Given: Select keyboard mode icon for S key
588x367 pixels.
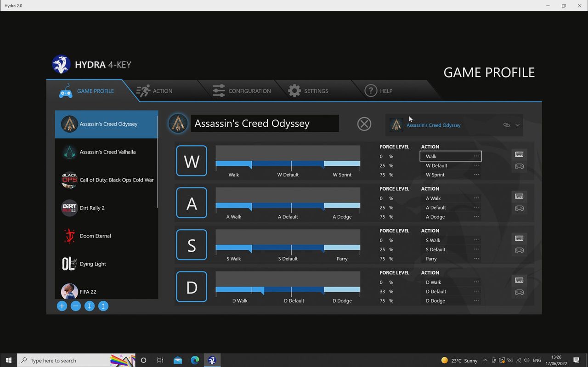Looking at the screenshot, I should (x=519, y=238).
